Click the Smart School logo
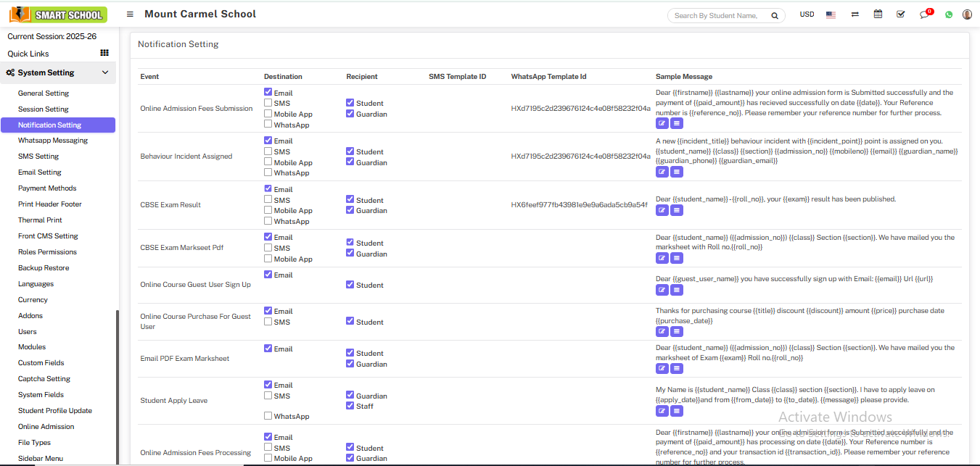The image size is (980, 466). pos(58,14)
